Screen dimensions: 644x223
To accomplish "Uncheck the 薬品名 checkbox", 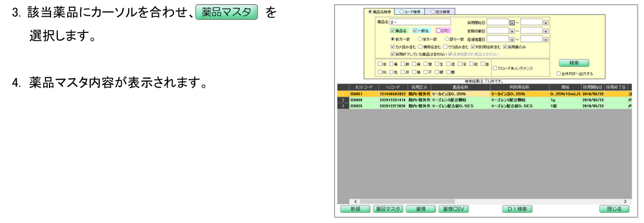I will point(393,31).
